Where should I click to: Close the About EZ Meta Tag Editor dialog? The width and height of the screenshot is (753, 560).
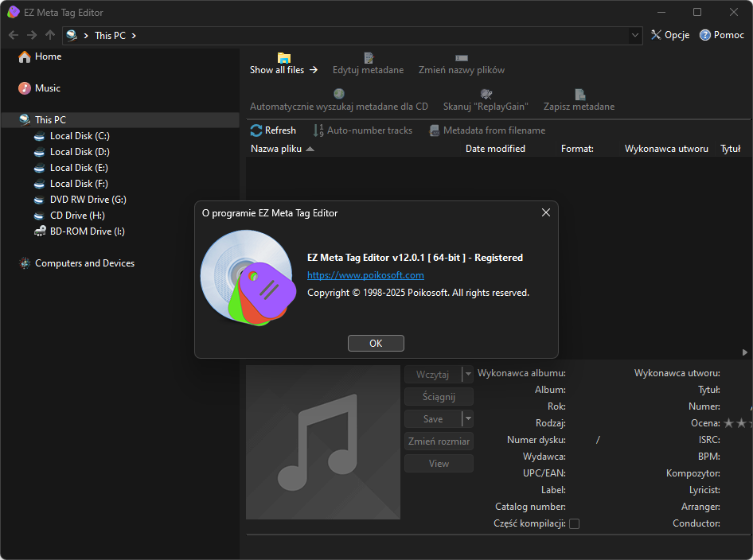click(545, 212)
